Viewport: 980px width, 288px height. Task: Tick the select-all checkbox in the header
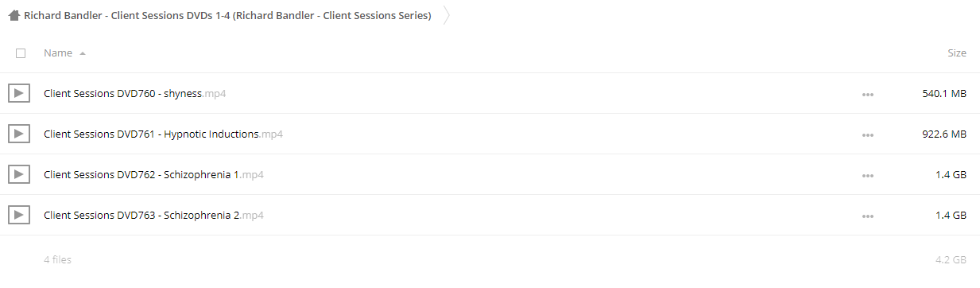coord(21,53)
